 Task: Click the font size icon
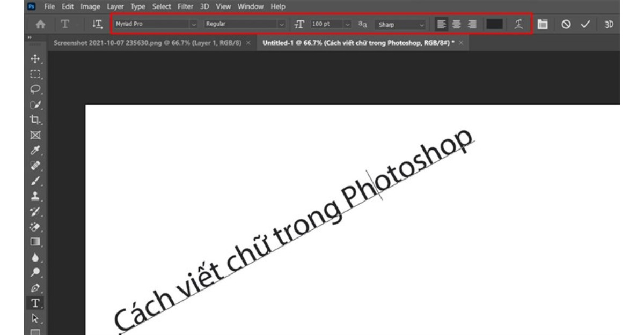[x=299, y=24]
